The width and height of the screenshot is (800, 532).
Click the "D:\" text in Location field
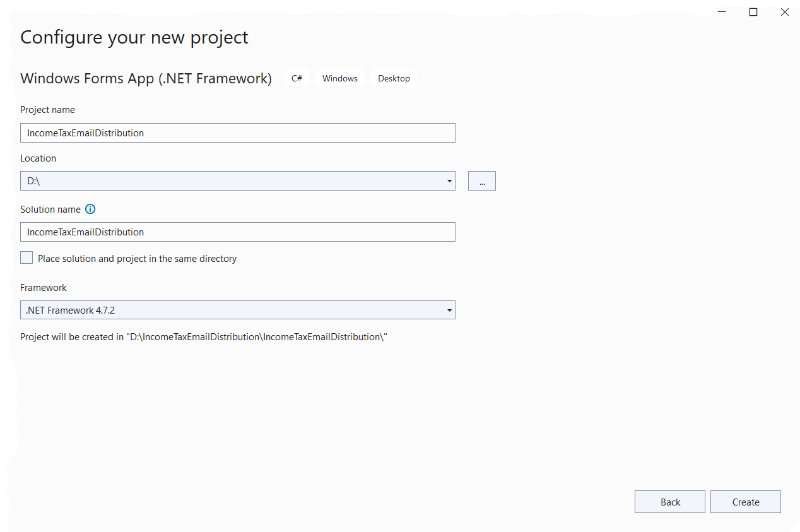34,181
